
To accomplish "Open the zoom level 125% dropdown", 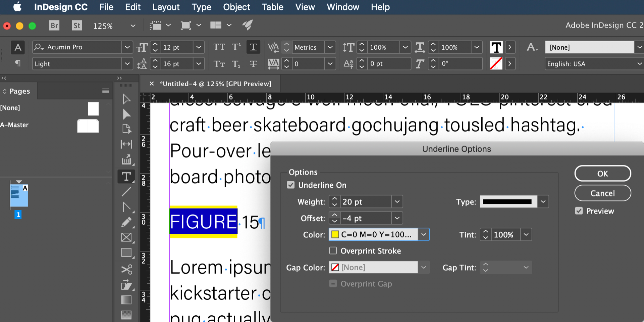I will pos(133,26).
